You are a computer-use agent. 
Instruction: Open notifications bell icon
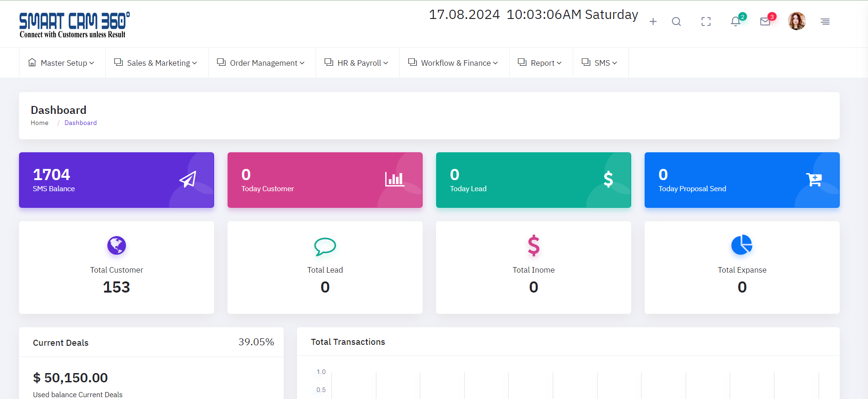(735, 22)
